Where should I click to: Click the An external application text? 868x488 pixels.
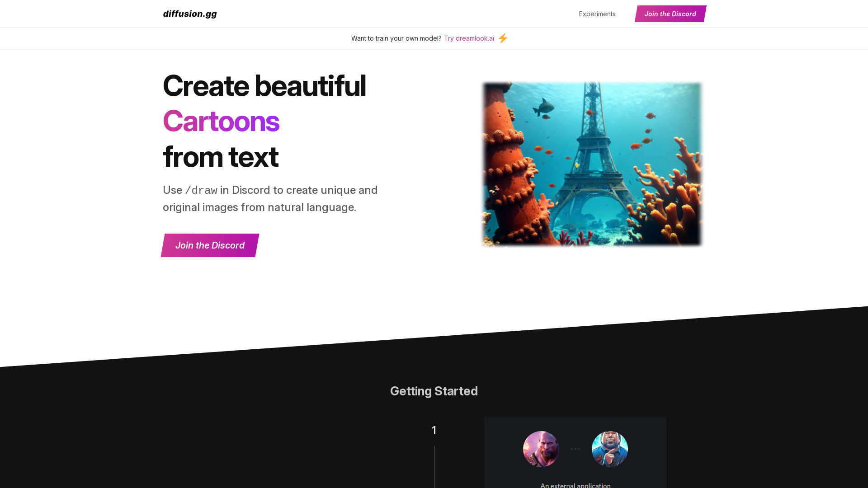point(576,485)
